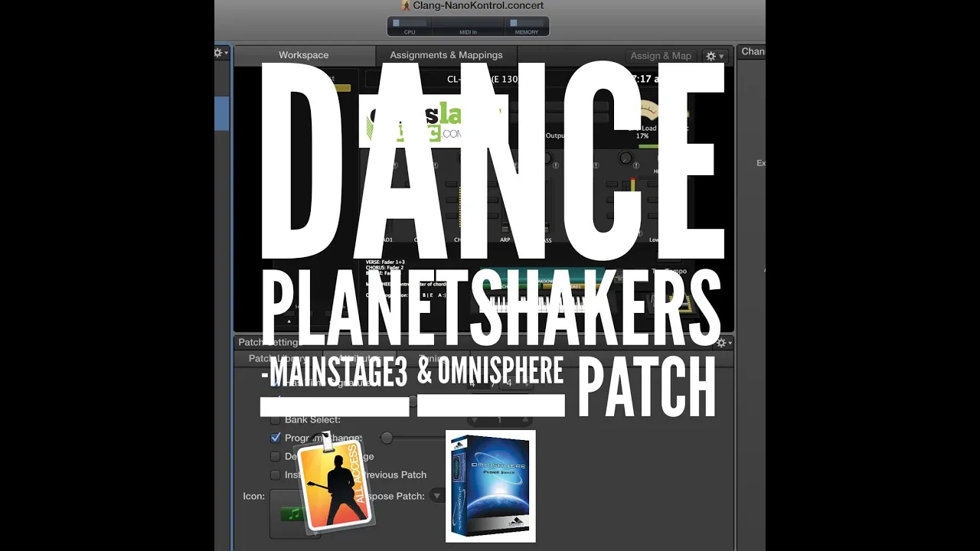Increase the Bank Select value stepper

tap(524, 419)
